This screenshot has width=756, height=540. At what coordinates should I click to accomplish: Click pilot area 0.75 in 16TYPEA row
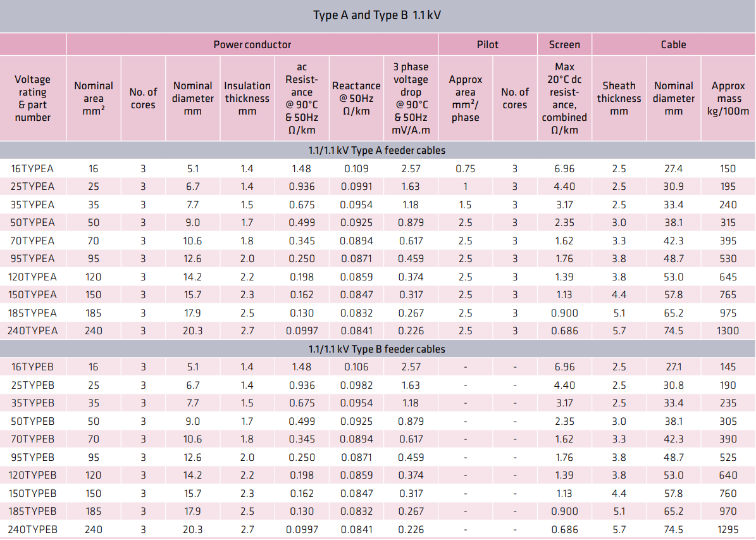(465, 169)
